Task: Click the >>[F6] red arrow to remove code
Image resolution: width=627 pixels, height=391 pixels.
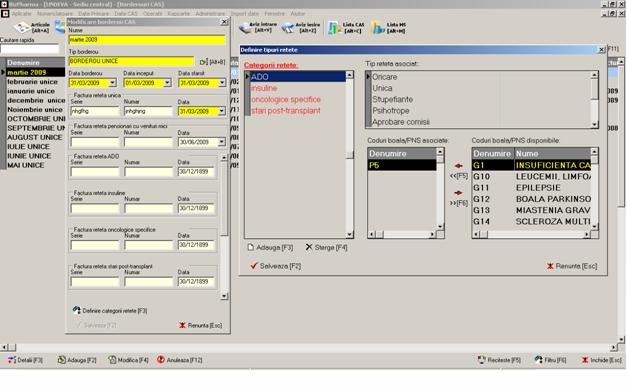Action: 458,193
